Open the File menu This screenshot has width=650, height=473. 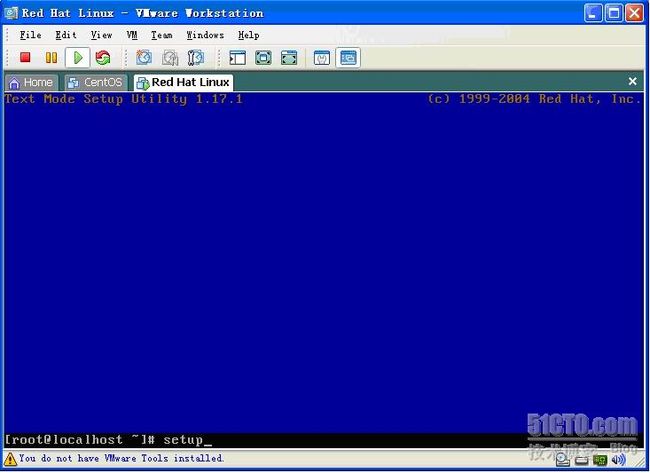tap(30, 35)
